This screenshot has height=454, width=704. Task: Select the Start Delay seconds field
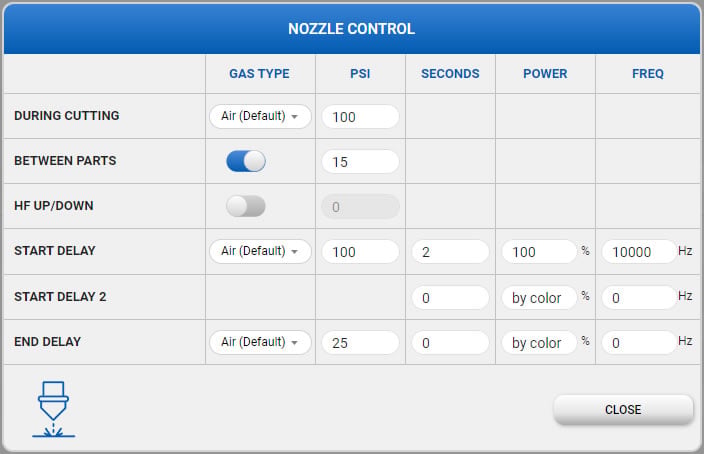pyautogui.click(x=450, y=251)
